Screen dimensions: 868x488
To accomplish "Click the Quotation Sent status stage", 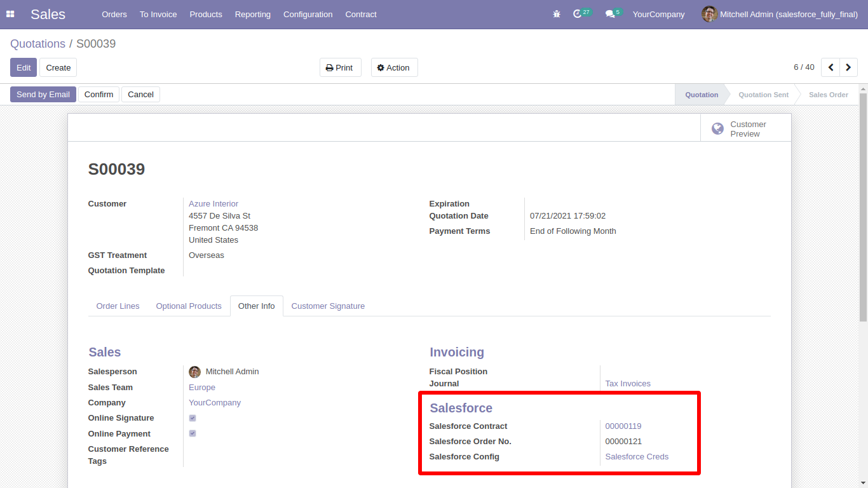I will [763, 95].
